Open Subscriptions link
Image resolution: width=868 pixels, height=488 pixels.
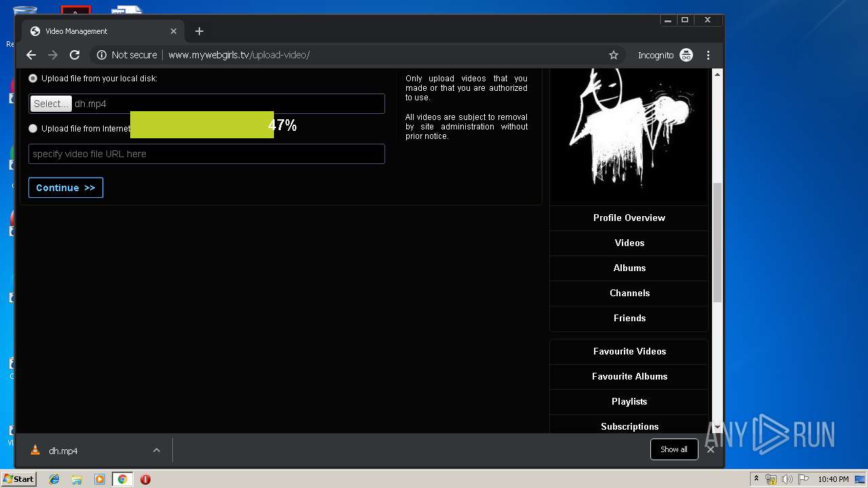[x=629, y=426]
